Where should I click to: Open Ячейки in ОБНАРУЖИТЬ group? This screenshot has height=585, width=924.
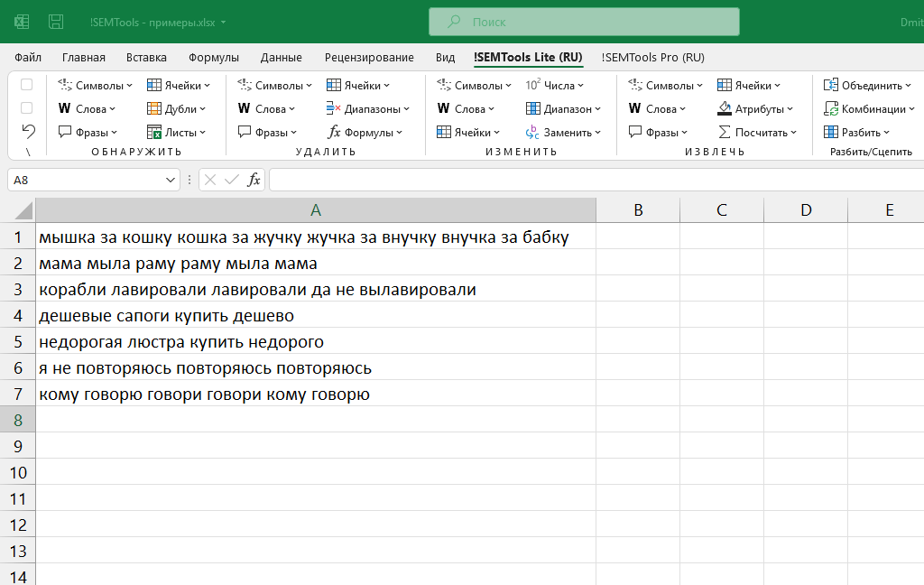coord(179,86)
